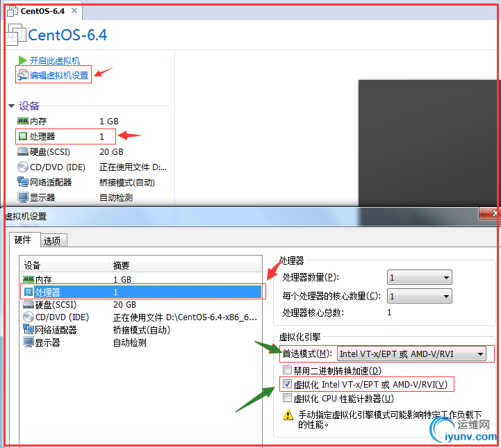
Task: Click the memory icon in summary devices
Action: click(x=23, y=121)
